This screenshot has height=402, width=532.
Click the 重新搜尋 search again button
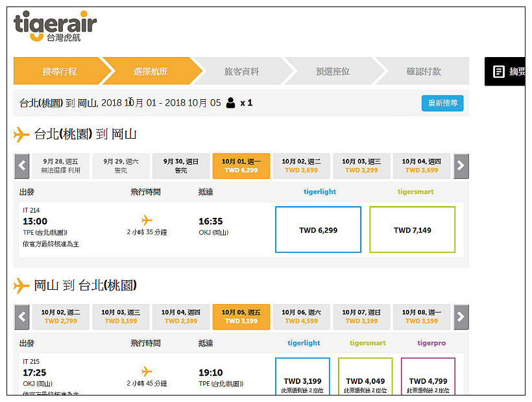coord(441,102)
